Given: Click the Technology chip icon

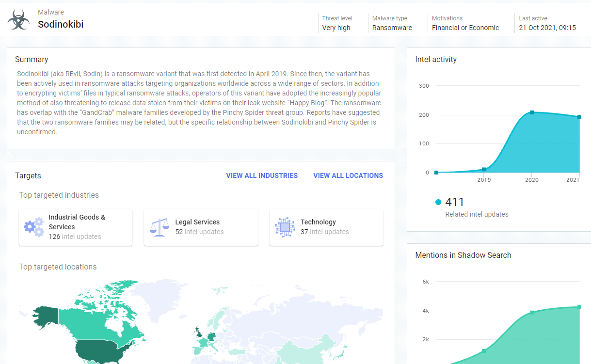Looking at the screenshot, I should pos(285,227).
